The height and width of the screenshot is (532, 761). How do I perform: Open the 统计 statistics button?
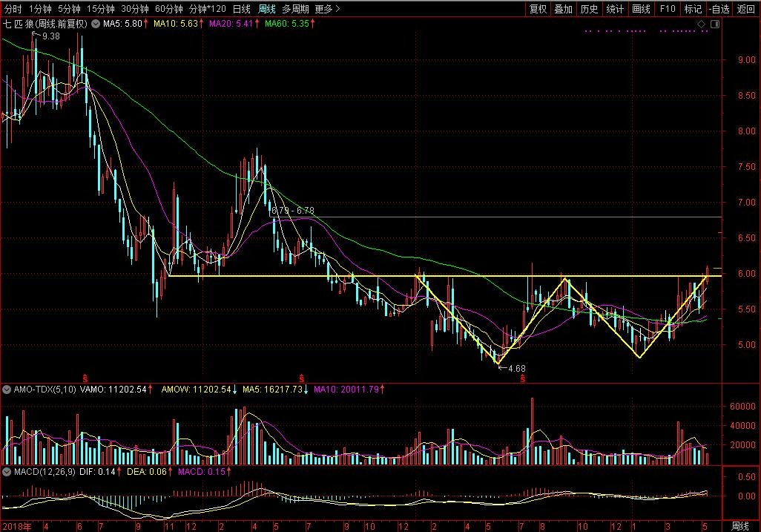[x=614, y=9]
